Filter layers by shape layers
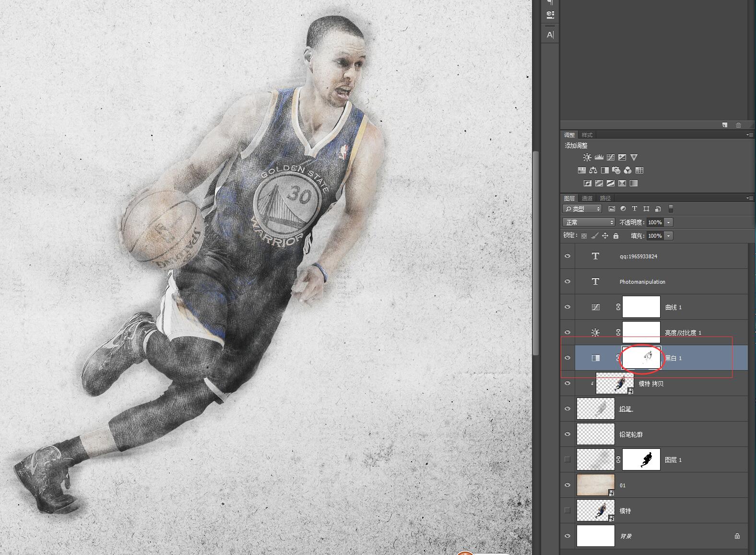The image size is (756, 555). click(646, 209)
